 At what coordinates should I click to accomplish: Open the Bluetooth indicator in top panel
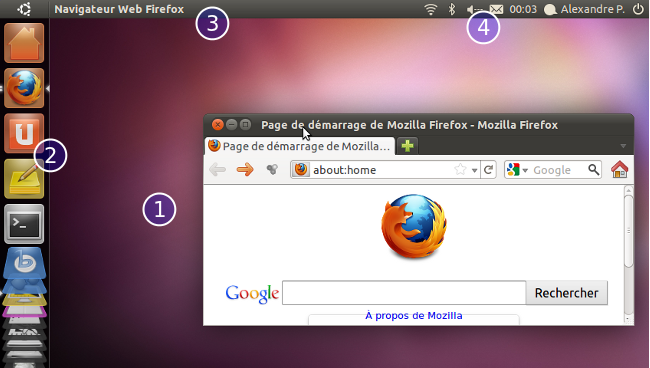pos(452,9)
